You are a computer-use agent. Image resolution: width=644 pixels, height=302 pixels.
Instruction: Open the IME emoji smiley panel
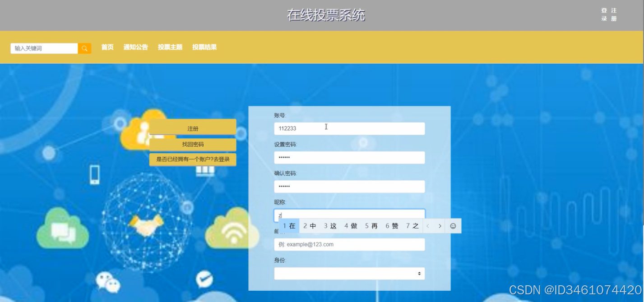tap(453, 226)
